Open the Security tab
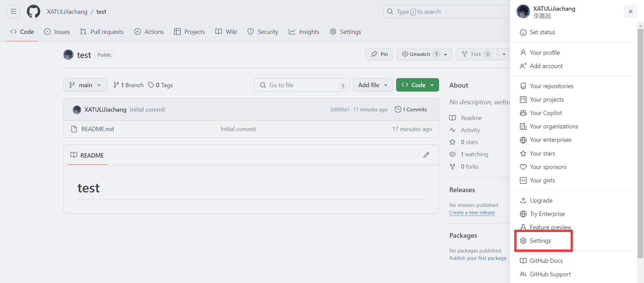This screenshot has width=644, height=283. click(x=263, y=32)
